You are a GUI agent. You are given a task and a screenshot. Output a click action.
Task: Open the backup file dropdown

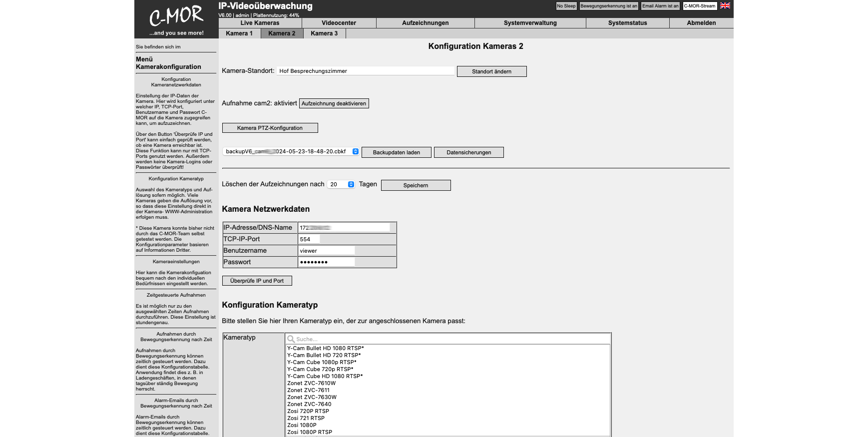click(291, 152)
